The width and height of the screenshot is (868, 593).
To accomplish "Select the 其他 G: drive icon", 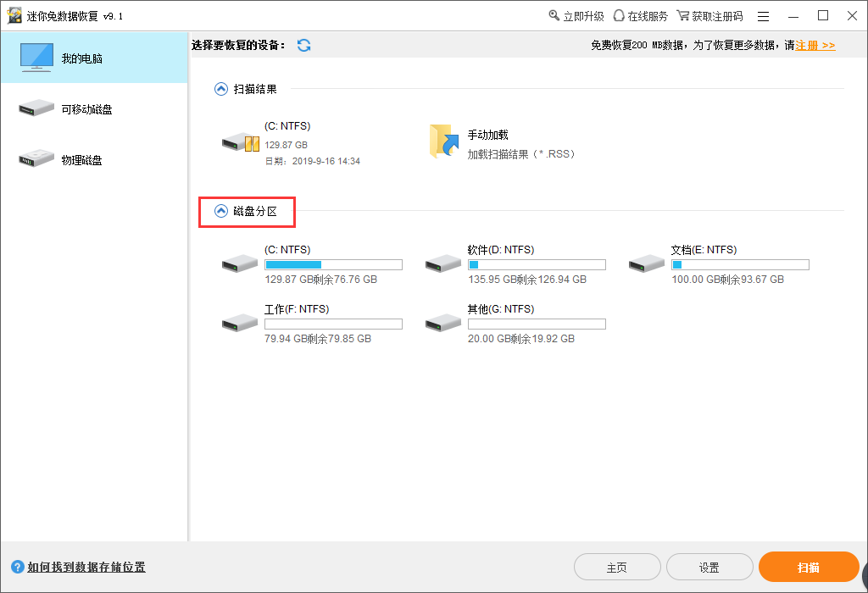I will [x=442, y=323].
